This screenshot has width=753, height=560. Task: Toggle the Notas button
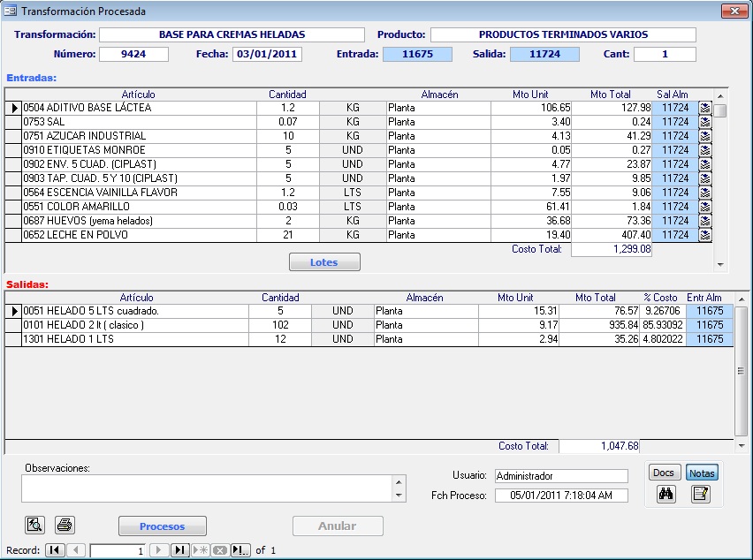[702, 473]
